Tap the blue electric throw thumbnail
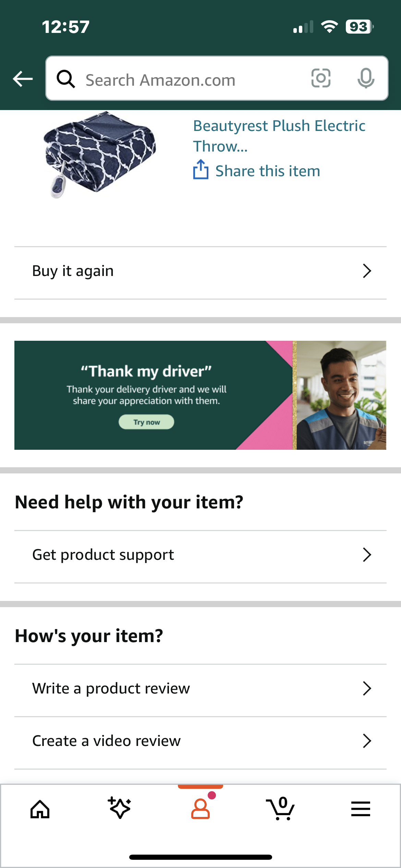This screenshot has width=401, height=868. coord(99,154)
